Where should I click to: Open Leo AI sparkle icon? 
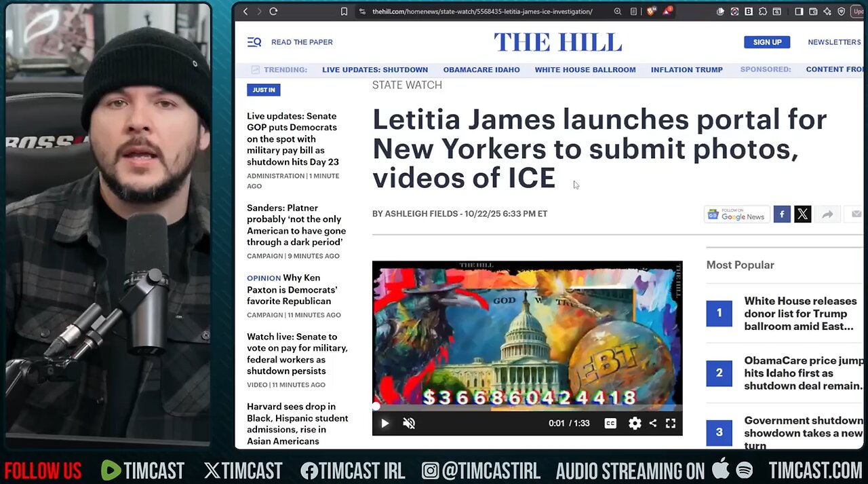pyautogui.click(x=827, y=12)
